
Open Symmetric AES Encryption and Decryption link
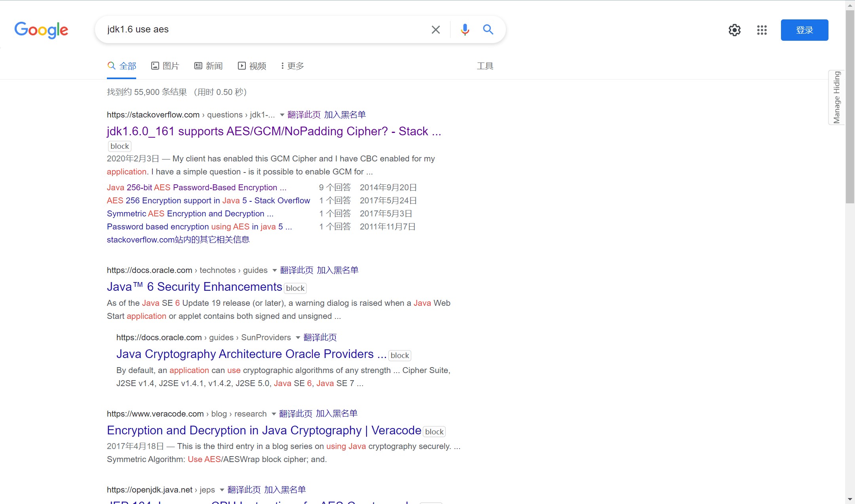(190, 214)
